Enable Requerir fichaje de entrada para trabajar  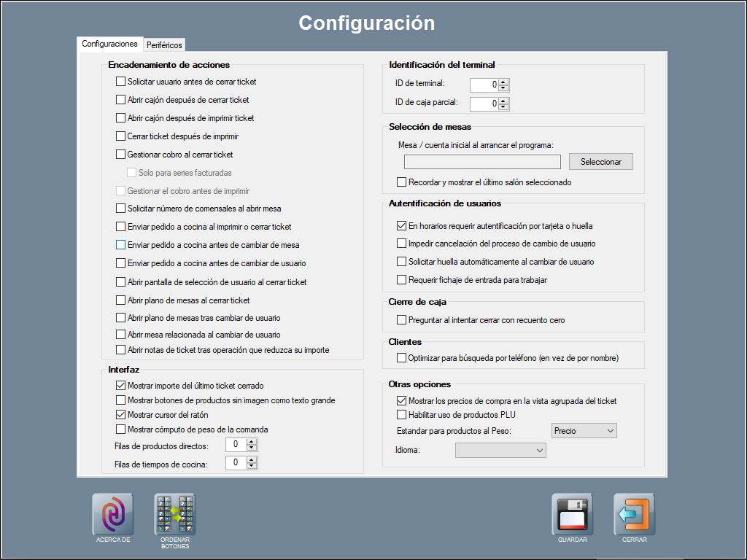401,280
